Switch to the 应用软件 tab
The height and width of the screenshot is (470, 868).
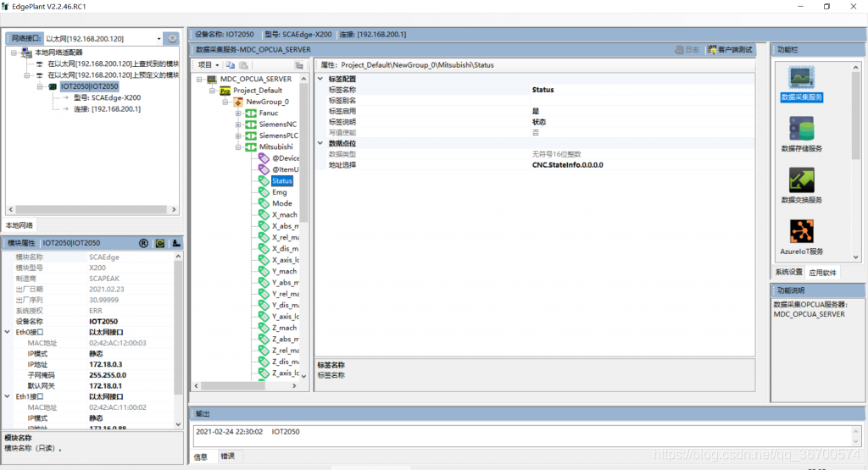[822, 273]
